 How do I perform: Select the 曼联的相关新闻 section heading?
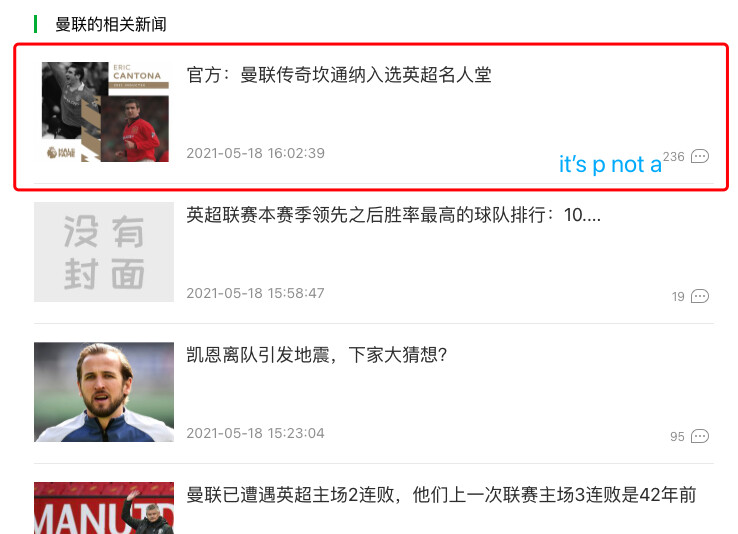point(111,24)
